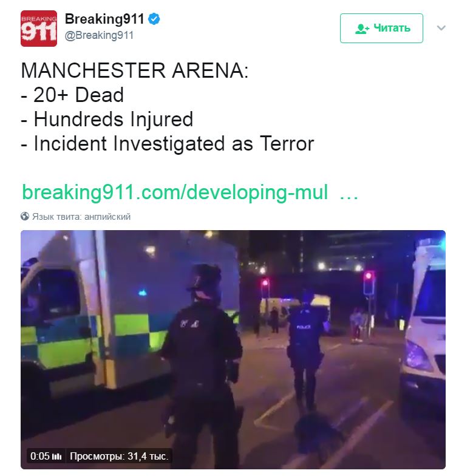Click the person-plus icon in Читать button
Image resolution: width=456 pixels, height=476 pixels.
(362, 29)
